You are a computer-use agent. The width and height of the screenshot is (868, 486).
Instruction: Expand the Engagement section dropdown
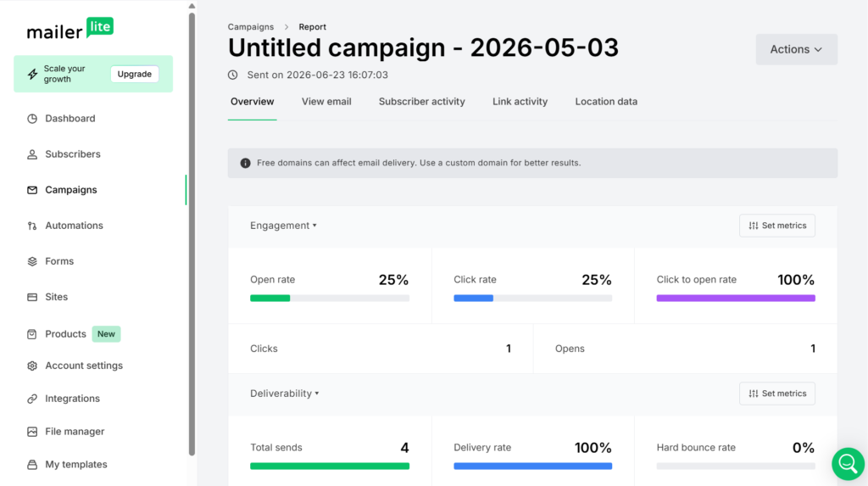point(283,226)
